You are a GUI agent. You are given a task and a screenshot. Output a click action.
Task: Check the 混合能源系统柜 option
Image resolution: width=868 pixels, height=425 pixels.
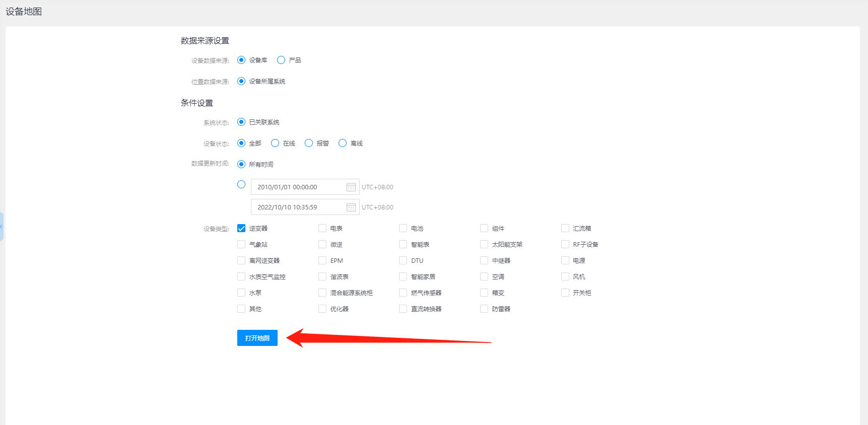[322, 293]
